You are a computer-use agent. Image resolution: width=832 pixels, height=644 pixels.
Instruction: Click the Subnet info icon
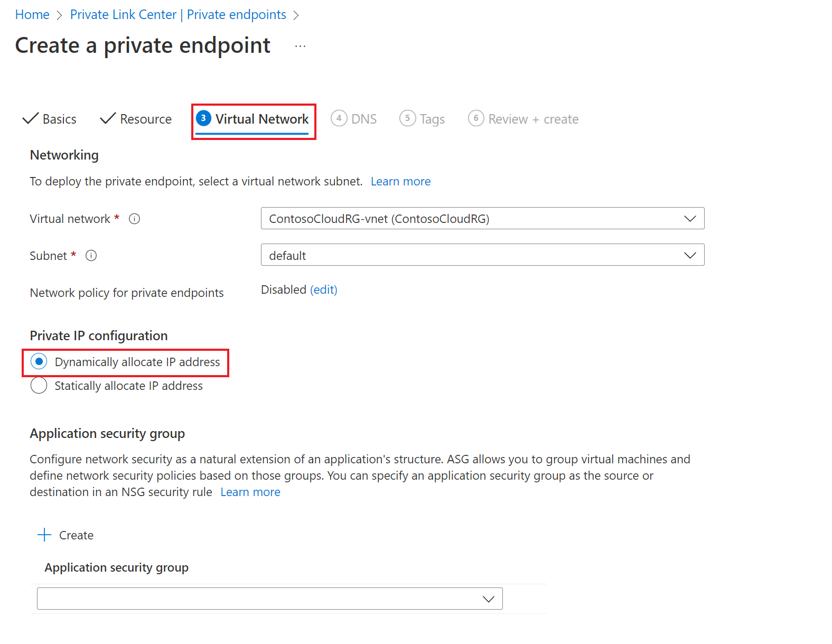[x=91, y=256]
